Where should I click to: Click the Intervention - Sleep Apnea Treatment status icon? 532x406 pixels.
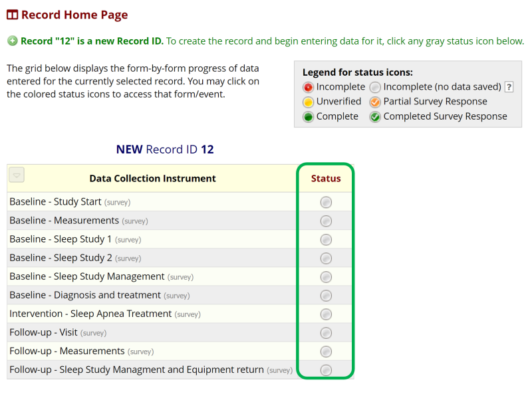click(x=326, y=314)
